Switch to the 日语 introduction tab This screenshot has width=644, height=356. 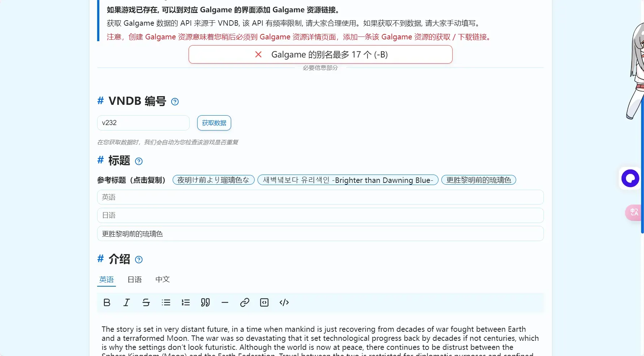click(135, 279)
